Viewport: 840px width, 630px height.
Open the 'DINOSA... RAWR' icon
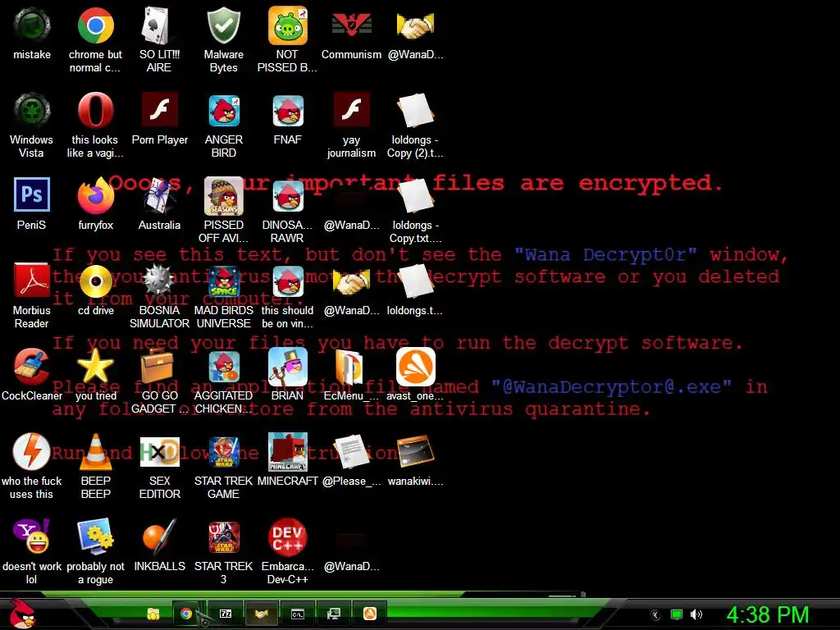click(x=288, y=196)
